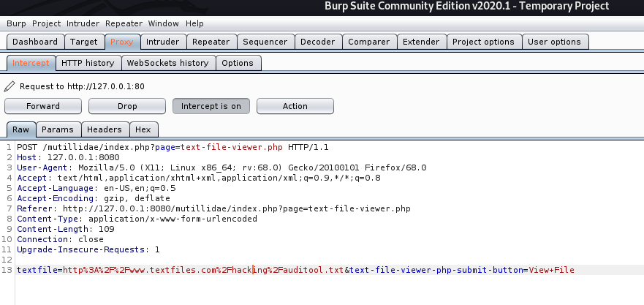Click the Referer header line

pos(213,208)
